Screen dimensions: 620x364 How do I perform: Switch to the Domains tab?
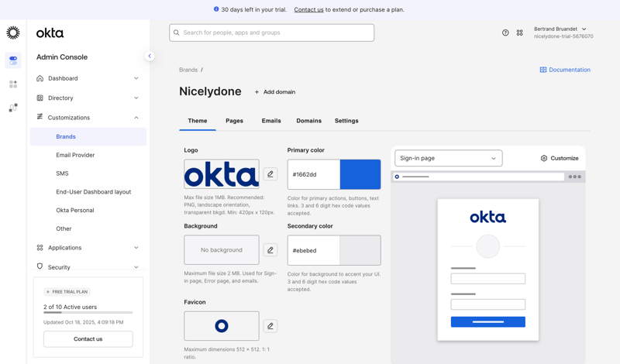point(308,121)
